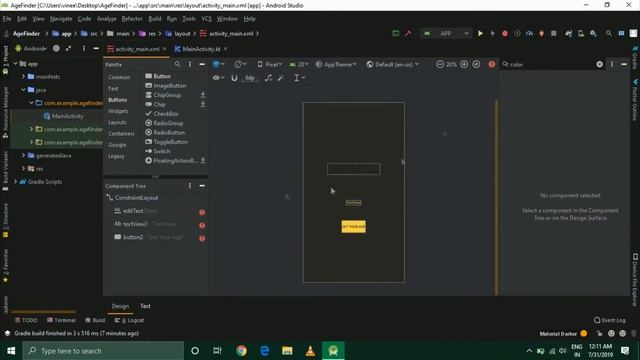Open the app run configuration dropdown
The width and height of the screenshot is (640, 360).
(446, 33)
